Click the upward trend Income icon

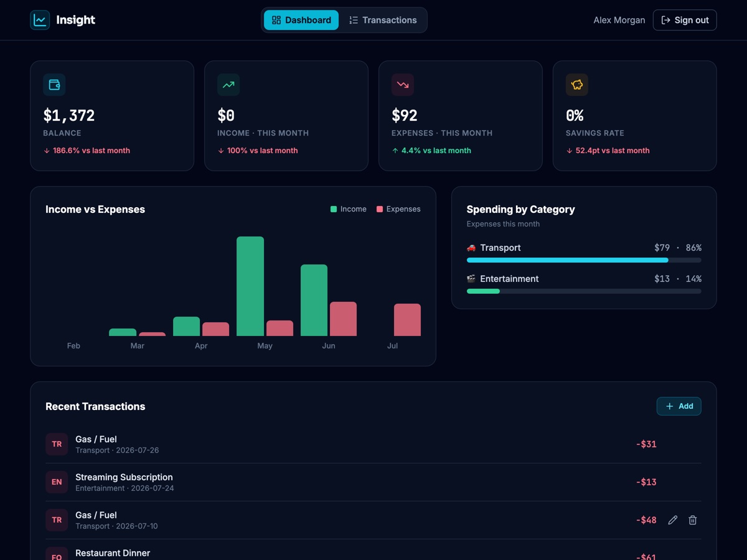coord(228,85)
